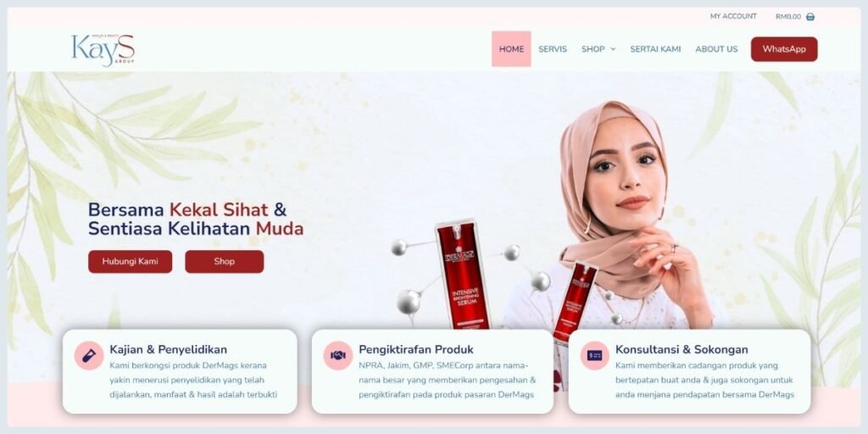Click the WhatsApp button
This screenshot has height=434, width=868.
click(x=784, y=49)
